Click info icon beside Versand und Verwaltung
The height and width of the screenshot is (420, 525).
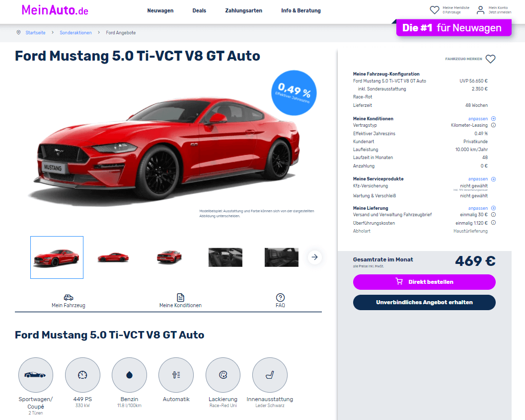(493, 215)
